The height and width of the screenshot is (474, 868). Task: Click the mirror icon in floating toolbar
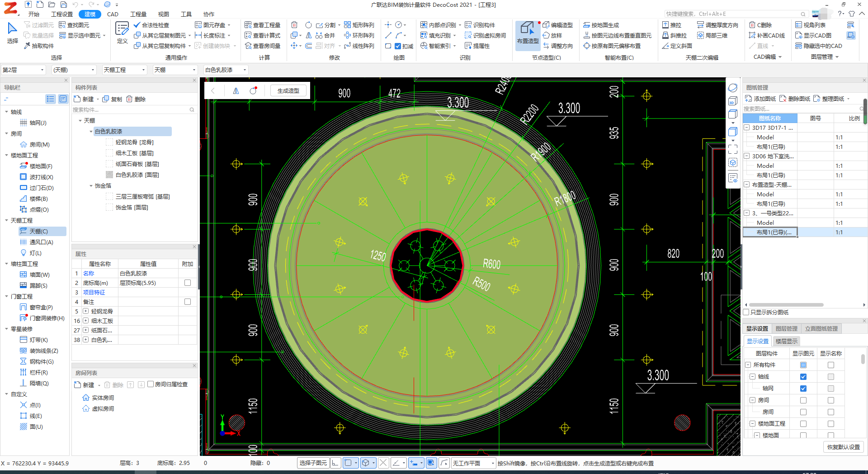click(x=236, y=91)
